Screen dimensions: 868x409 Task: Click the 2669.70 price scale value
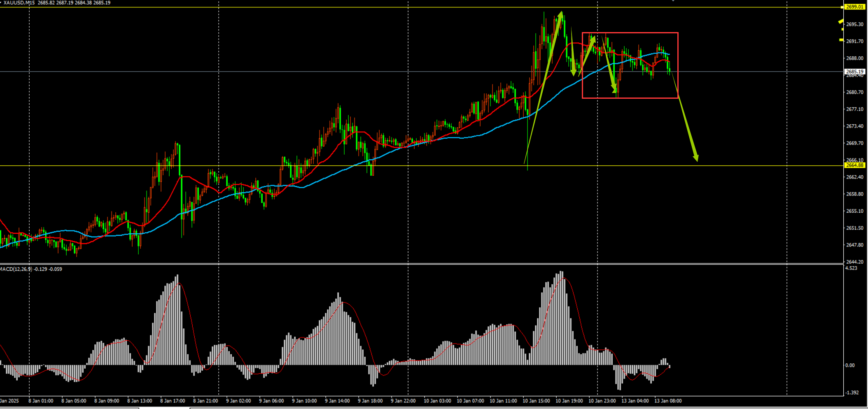(855, 143)
